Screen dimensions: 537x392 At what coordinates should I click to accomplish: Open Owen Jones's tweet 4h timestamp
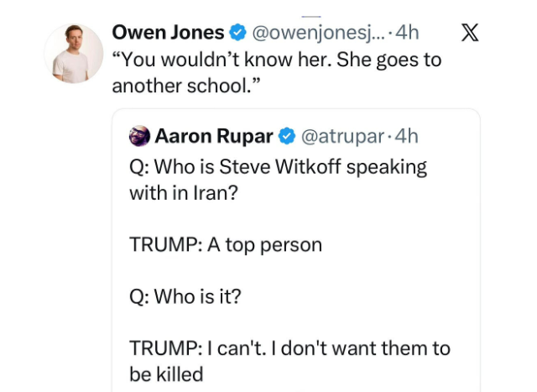(x=407, y=34)
